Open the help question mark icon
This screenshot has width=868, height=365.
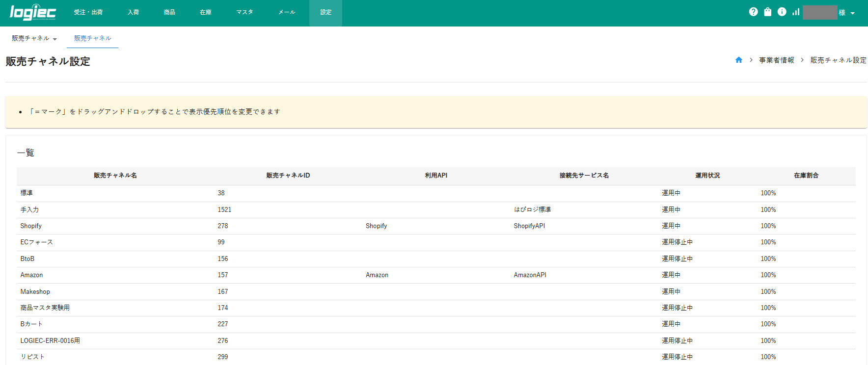coord(753,12)
